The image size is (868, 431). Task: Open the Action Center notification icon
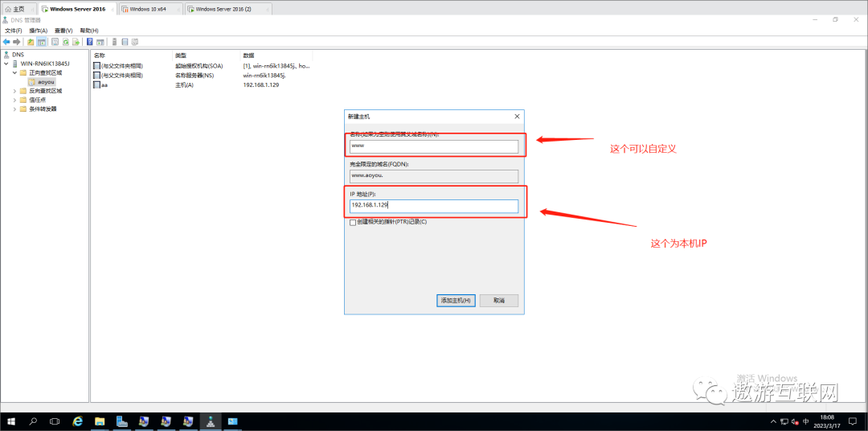853,421
